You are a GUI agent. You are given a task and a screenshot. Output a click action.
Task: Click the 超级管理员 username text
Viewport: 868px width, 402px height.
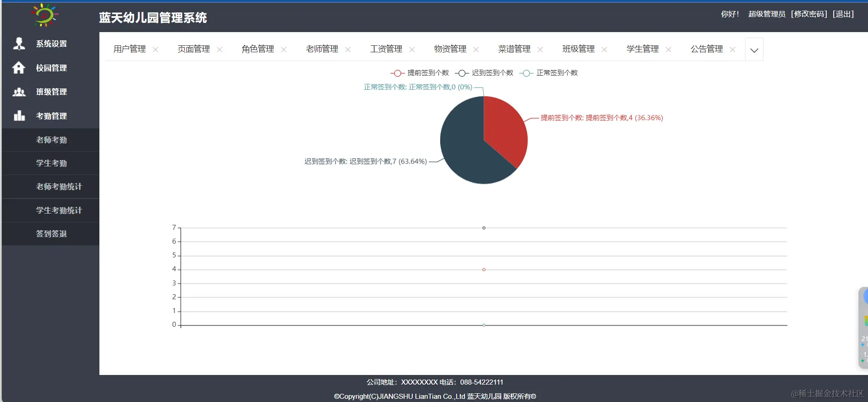coord(767,14)
